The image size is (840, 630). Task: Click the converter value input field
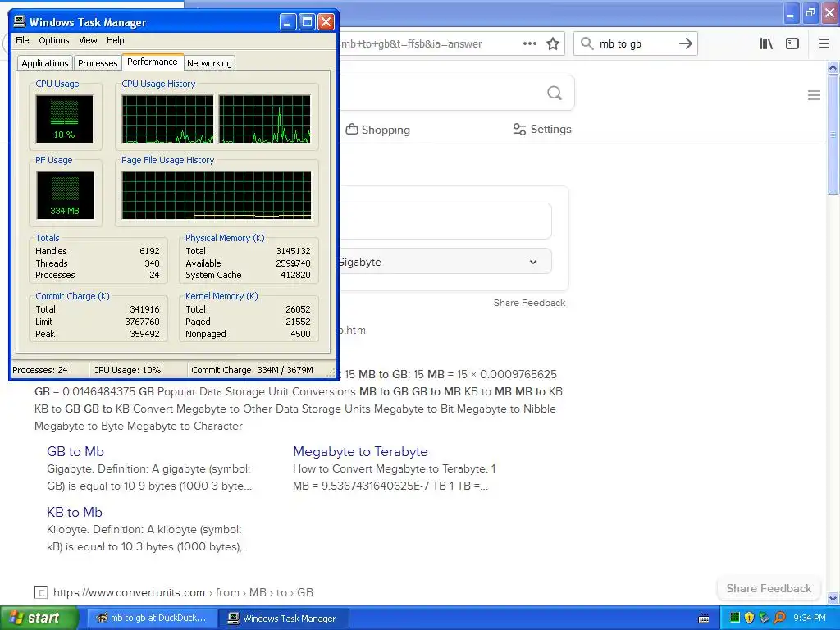point(444,221)
